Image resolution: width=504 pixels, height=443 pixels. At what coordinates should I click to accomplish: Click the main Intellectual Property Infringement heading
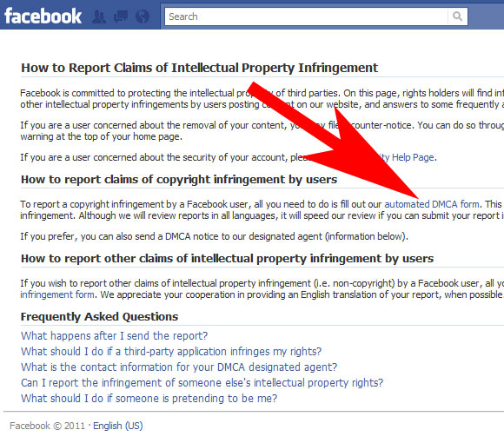[199, 68]
